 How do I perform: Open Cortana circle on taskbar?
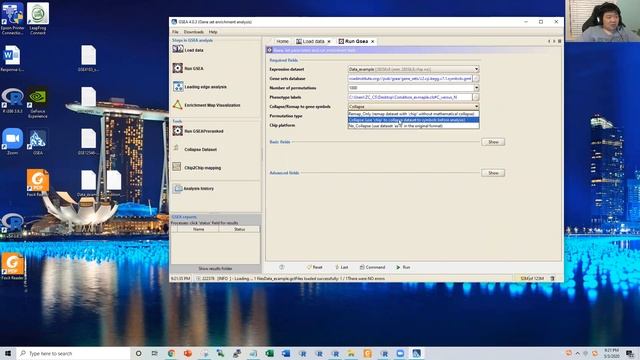click(x=138, y=353)
